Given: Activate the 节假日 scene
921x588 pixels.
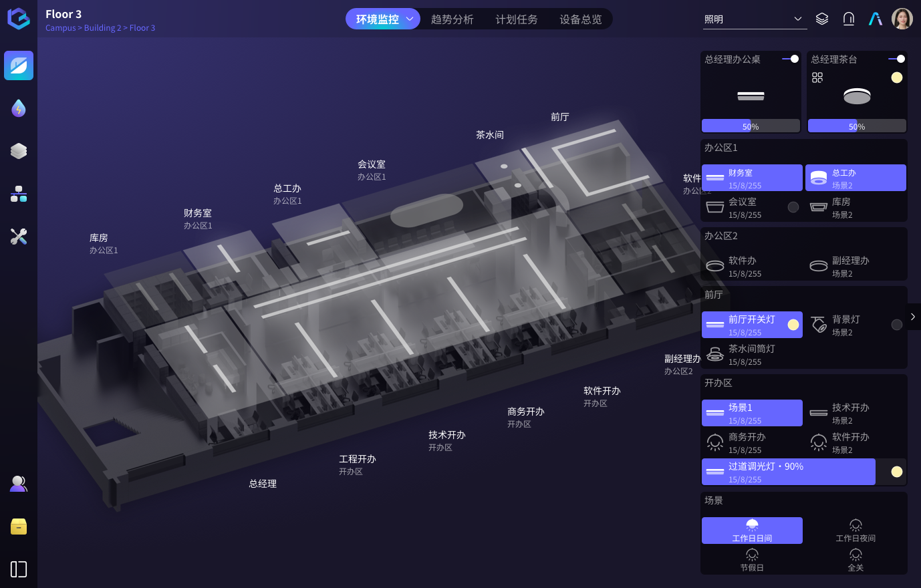Looking at the screenshot, I should 752,560.
